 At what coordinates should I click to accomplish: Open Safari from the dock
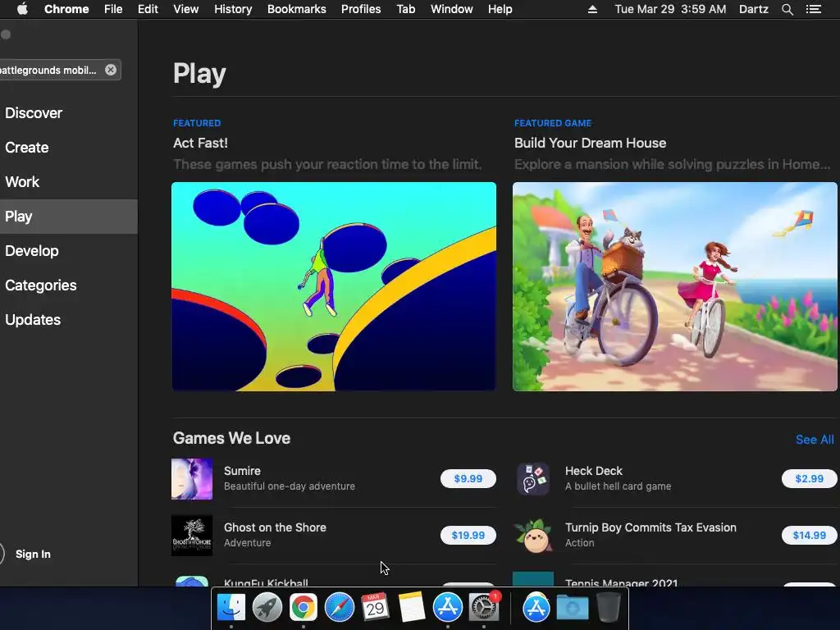339,607
